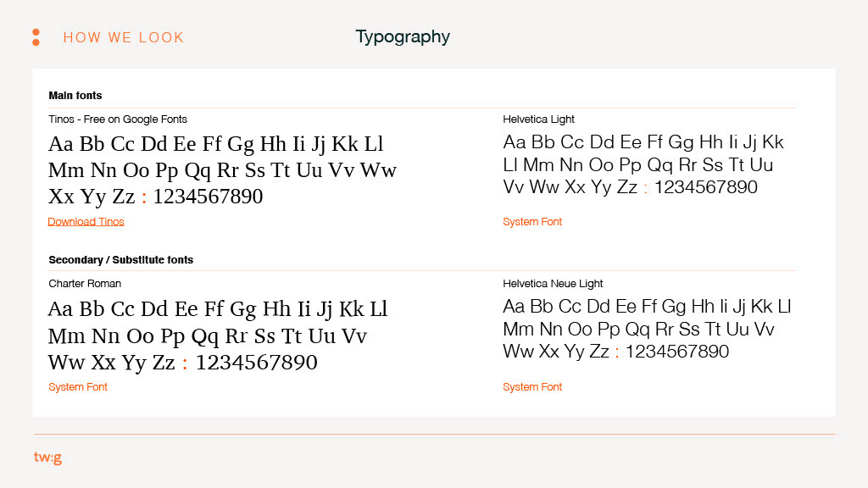Image resolution: width=868 pixels, height=488 pixels.
Task: Select the HOW WE LOOK section label
Action: 124,38
